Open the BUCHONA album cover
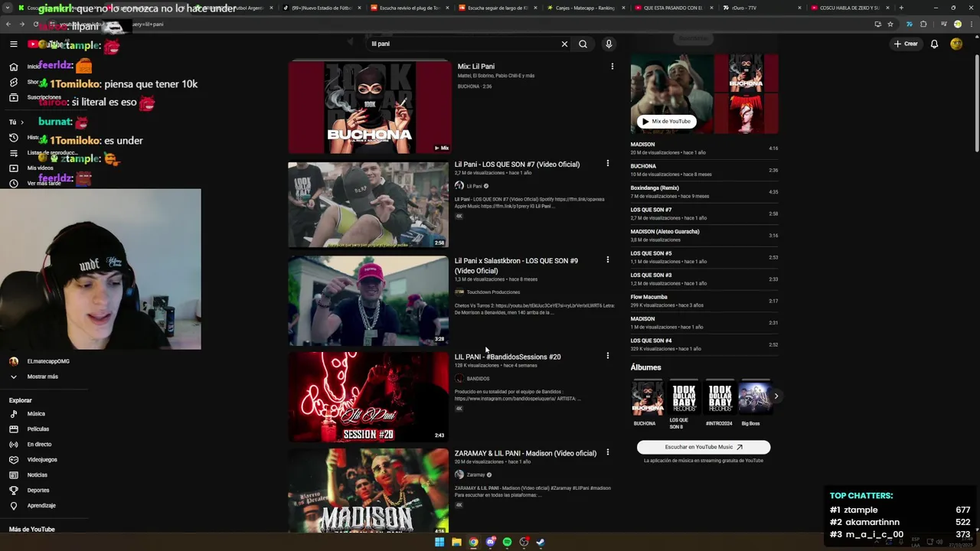Viewport: 980px width, 551px height. [647, 398]
